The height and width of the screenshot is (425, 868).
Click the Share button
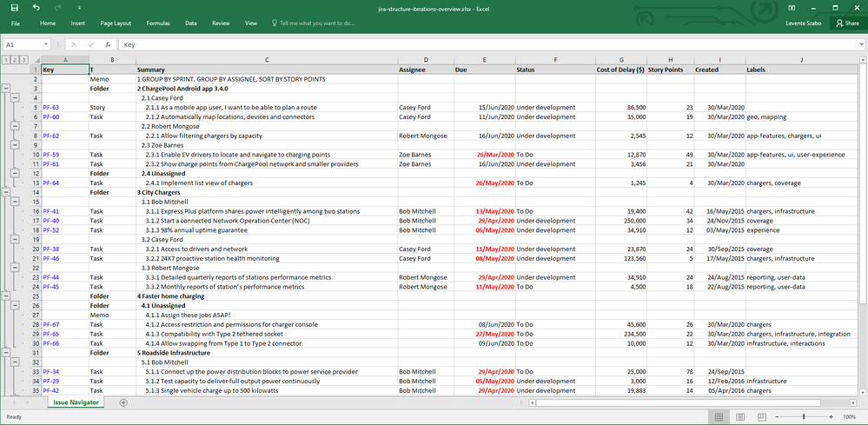click(848, 23)
